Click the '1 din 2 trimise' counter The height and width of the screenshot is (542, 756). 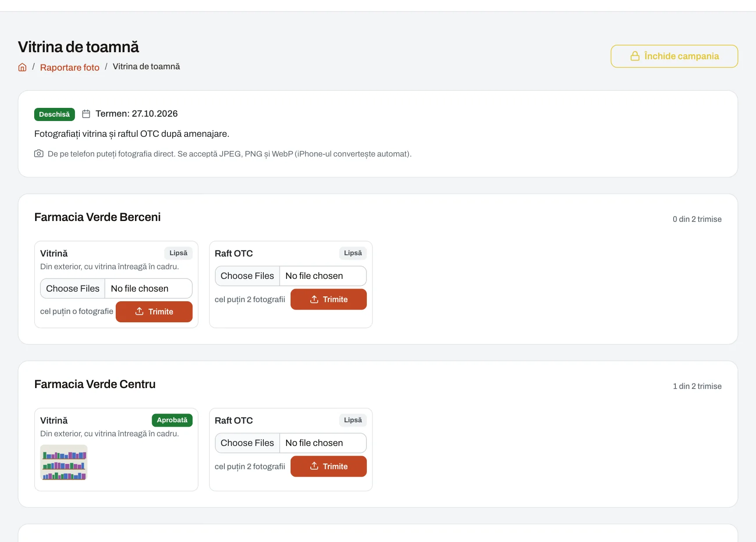pos(697,386)
